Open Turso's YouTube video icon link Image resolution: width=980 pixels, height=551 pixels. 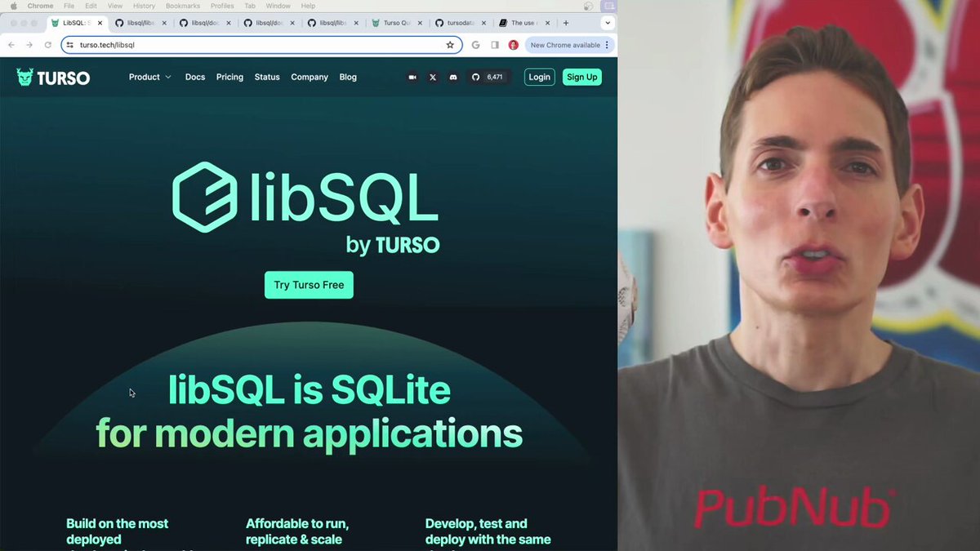[x=412, y=78]
